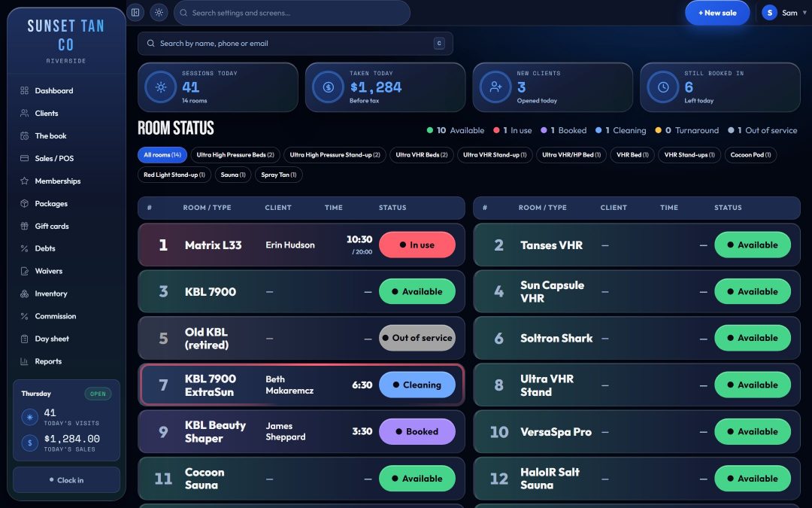Image resolution: width=812 pixels, height=508 pixels.
Task: Filter by VHR Bed (1)
Action: click(632, 154)
